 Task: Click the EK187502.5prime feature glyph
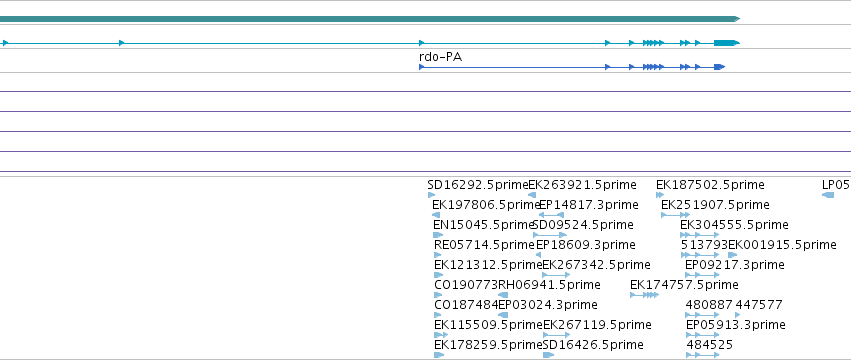[x=660, y=195]
